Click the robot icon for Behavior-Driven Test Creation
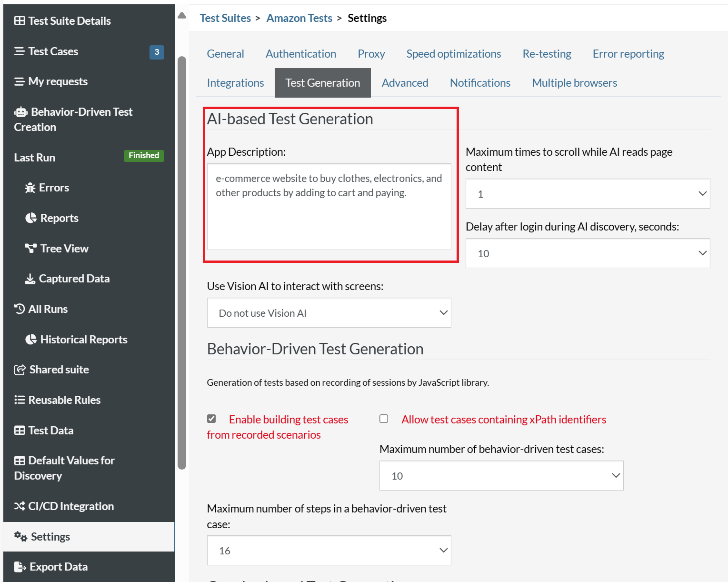The image size is (728, 582). coord(21,112)
